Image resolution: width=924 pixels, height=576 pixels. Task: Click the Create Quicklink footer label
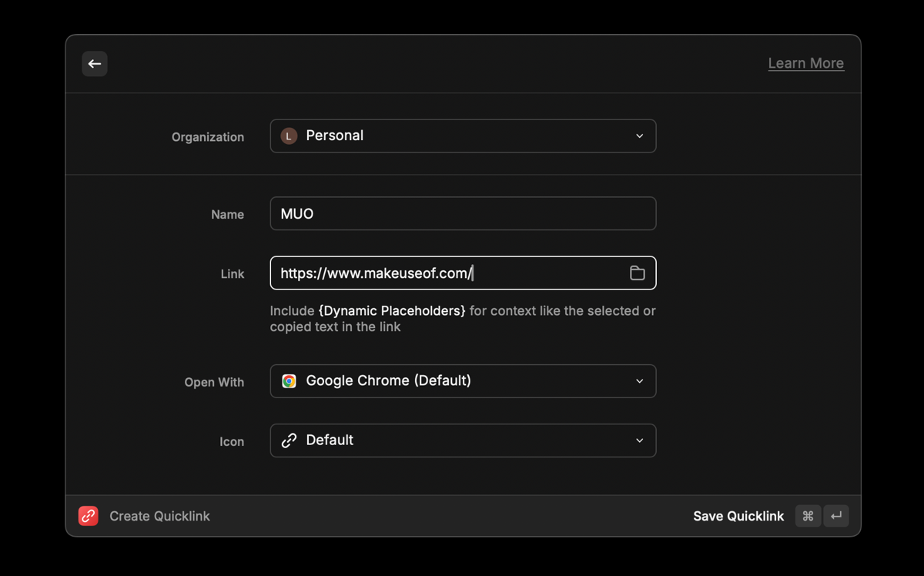click(x=159, y=516)
